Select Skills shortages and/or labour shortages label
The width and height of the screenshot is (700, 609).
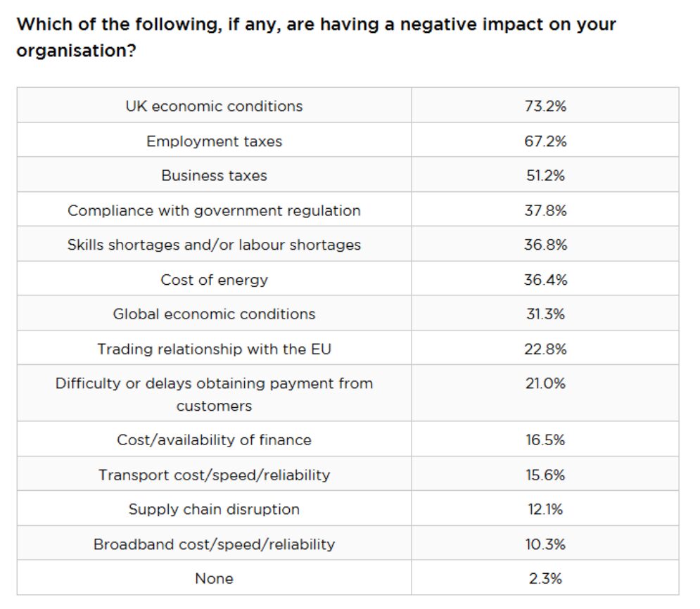pos(215,245)
